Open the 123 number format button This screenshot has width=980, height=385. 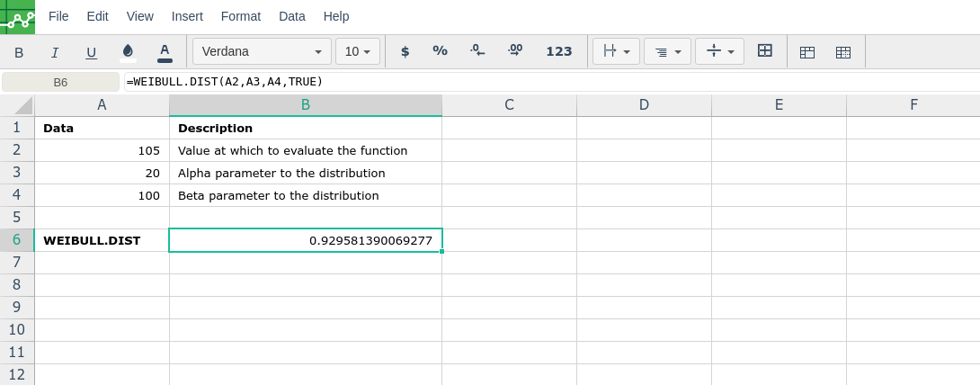coord(559,51)
